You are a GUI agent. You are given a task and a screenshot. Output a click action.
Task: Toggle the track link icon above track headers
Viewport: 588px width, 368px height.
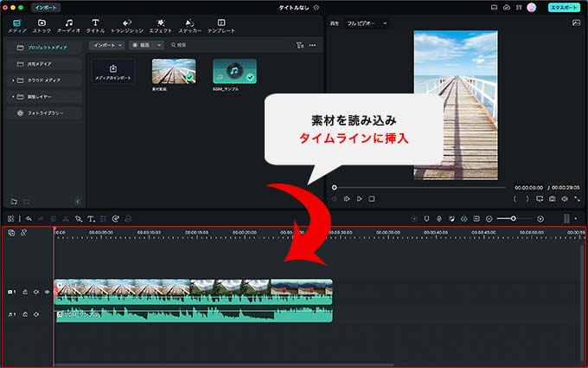pyautogui.click(x=23, y=233)
